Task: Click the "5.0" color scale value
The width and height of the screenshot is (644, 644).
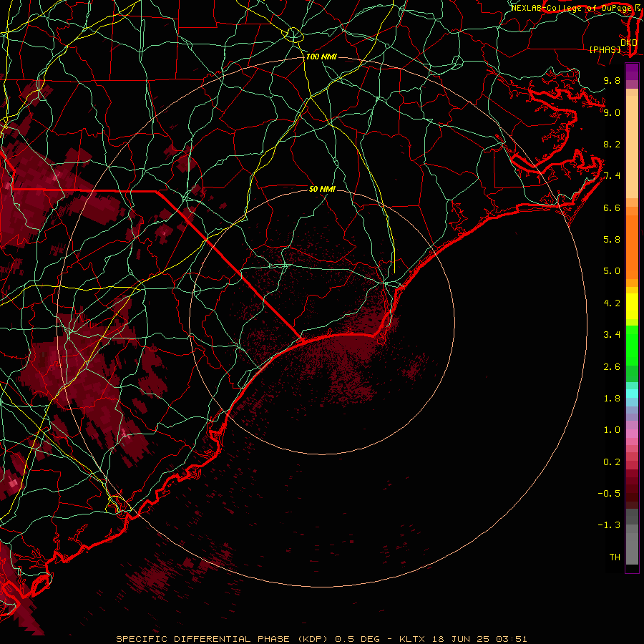Action: (612, 271)
